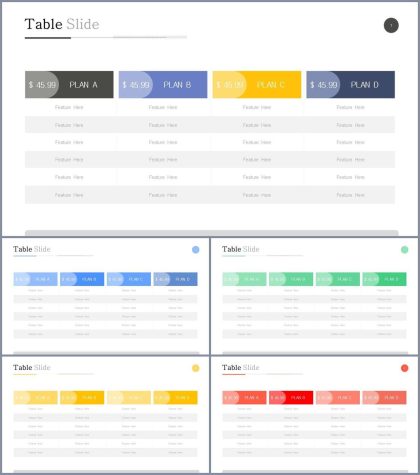Click the $ 45.99 price on Plan A

click(x=42, y=85)
